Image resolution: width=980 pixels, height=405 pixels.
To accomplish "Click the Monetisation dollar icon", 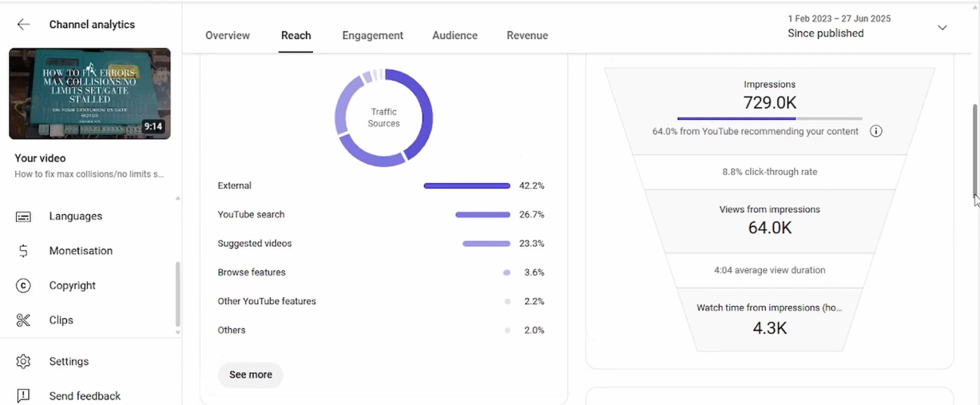I will (23, 251).
